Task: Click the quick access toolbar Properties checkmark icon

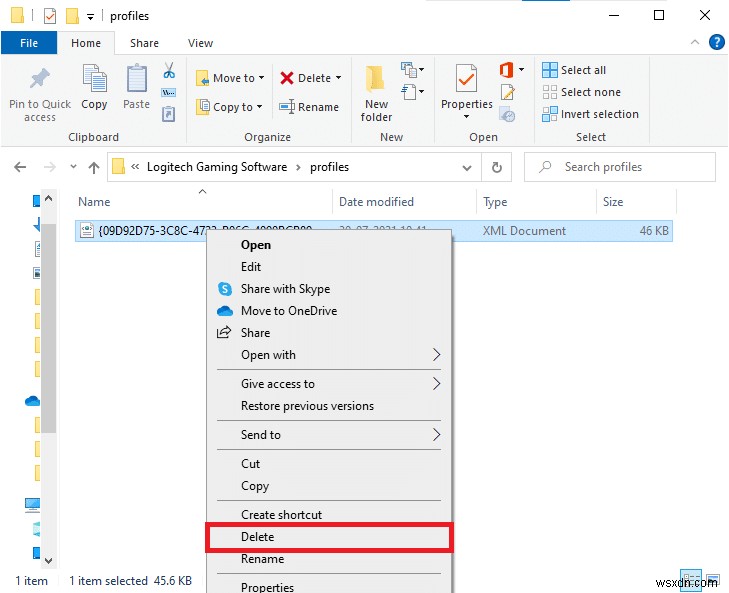Action: tap(50, 16)
